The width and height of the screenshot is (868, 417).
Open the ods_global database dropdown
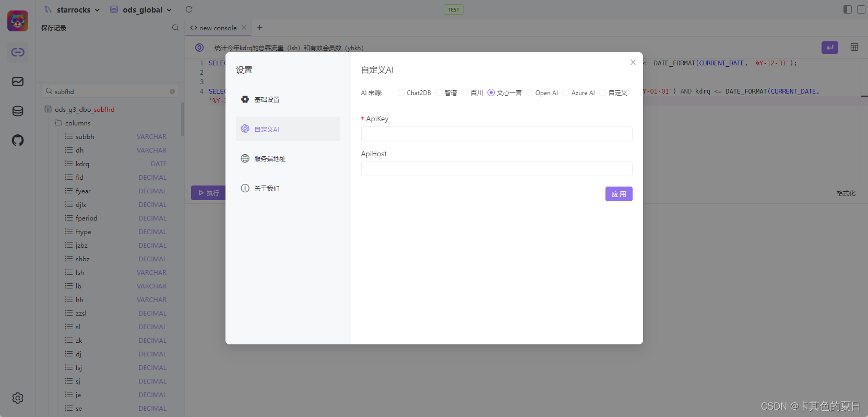(x=141, y=9)
